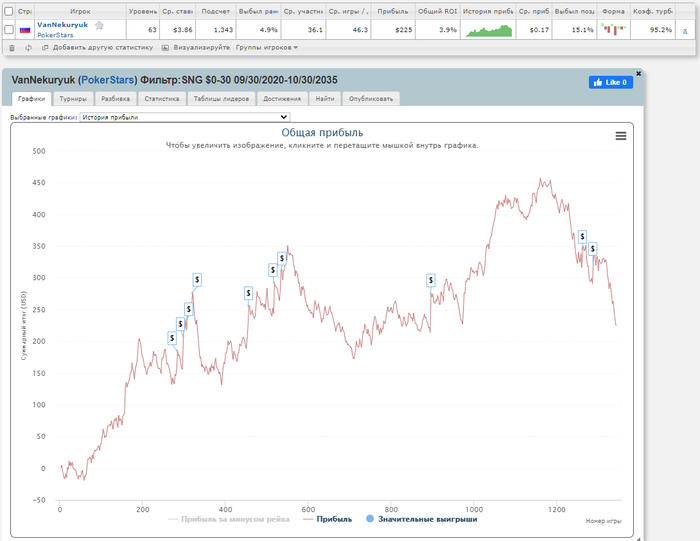Expand the Группы игроков dropdown
Screen dimensions: 700x541
point(267,47)
